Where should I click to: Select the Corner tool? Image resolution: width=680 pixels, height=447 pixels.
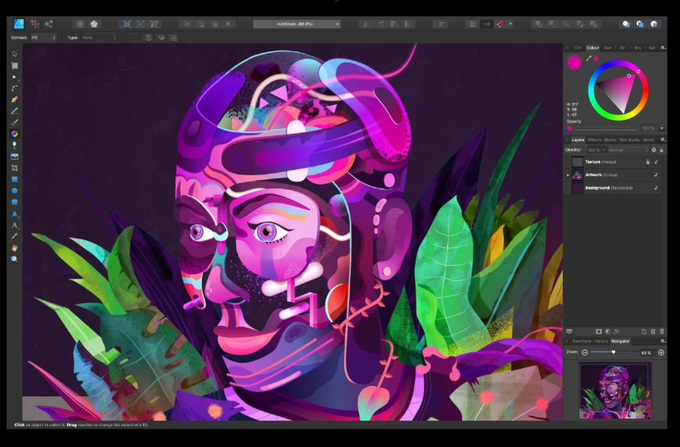coord(14,88)
